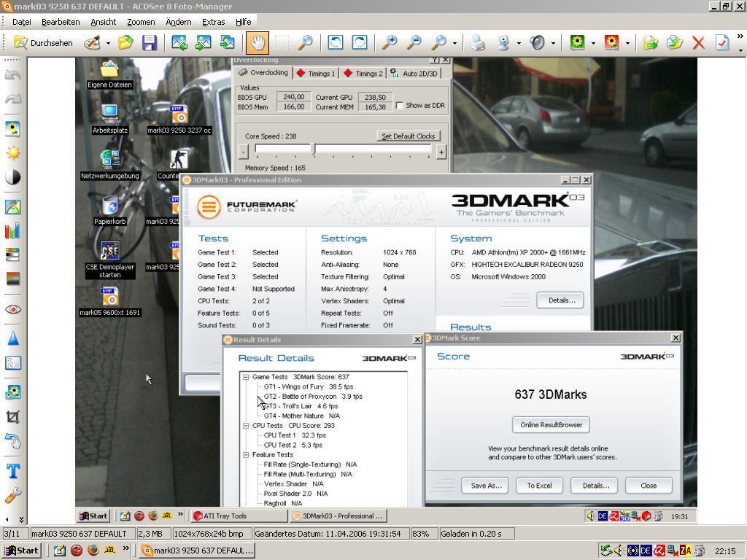Click the stacked-images icon after next-image
Screen dimensions: 747x560
pyautogui.click(x=228, y=43)
